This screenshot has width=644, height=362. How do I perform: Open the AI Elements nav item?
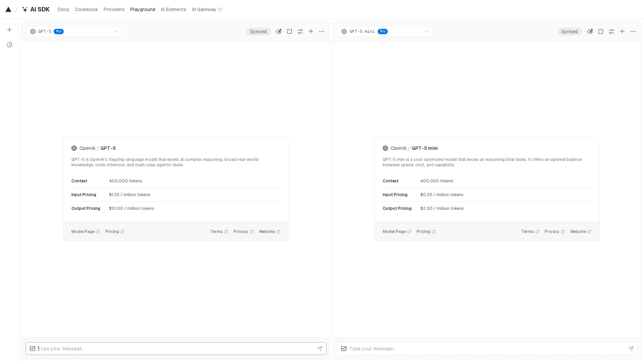click(173, 9)
